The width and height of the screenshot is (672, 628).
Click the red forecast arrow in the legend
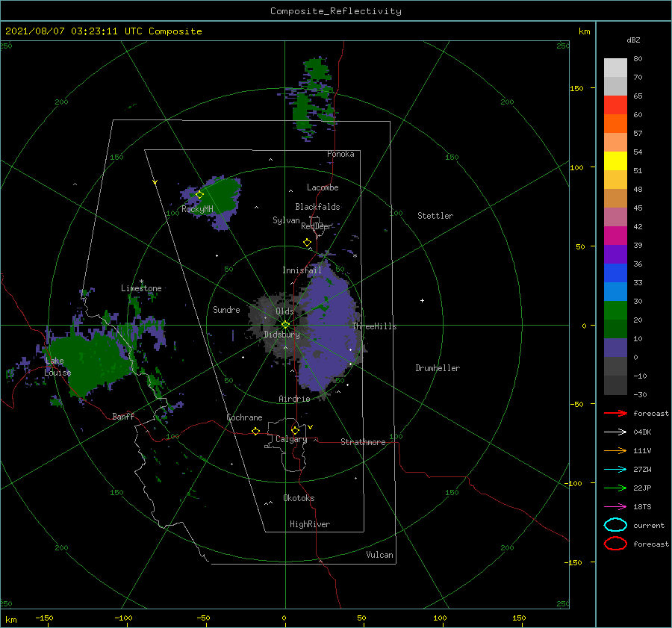click(x=615, y=413)
